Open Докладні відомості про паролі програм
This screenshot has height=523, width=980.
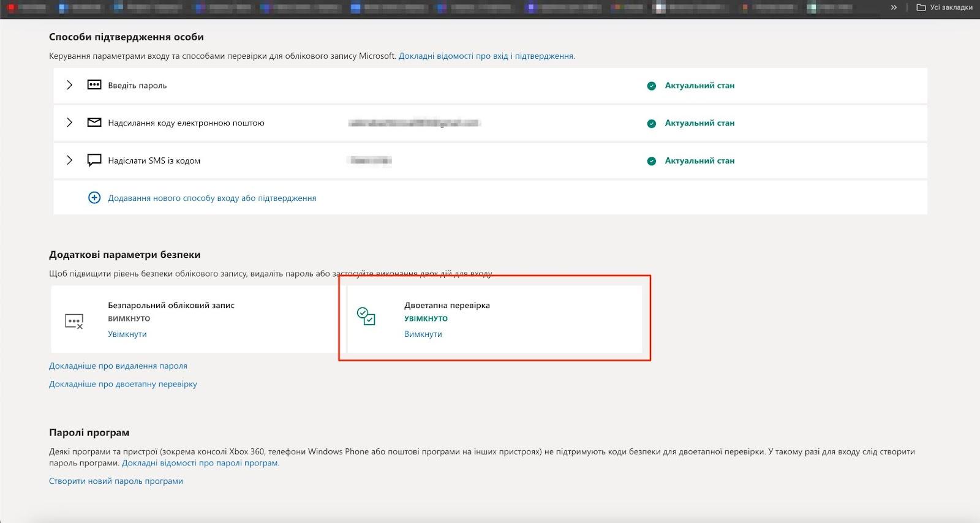click(200, 463)
